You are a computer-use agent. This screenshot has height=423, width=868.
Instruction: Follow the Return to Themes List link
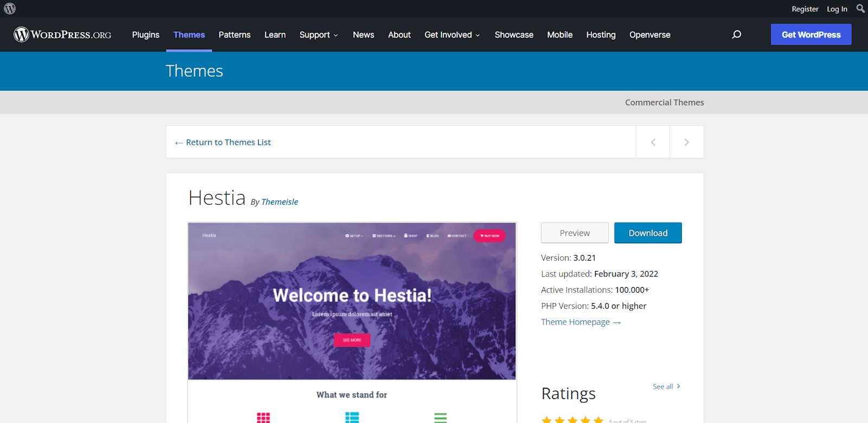[228, 142]
